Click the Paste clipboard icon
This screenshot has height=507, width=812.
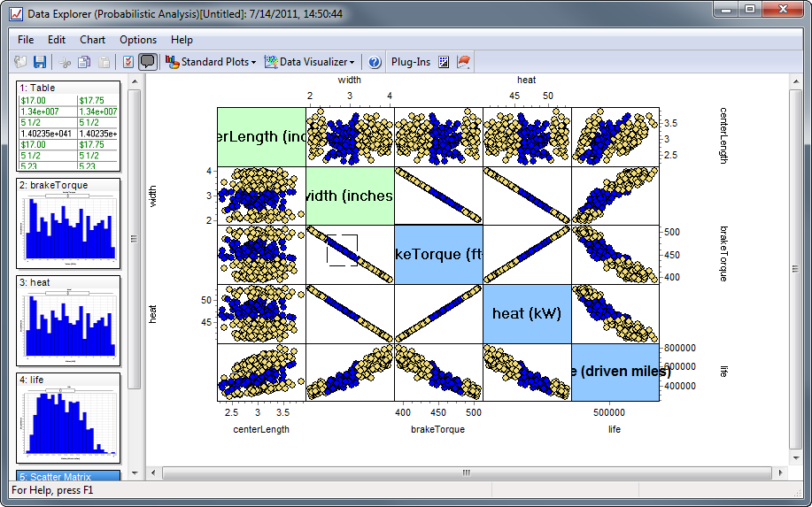(104, 62)
